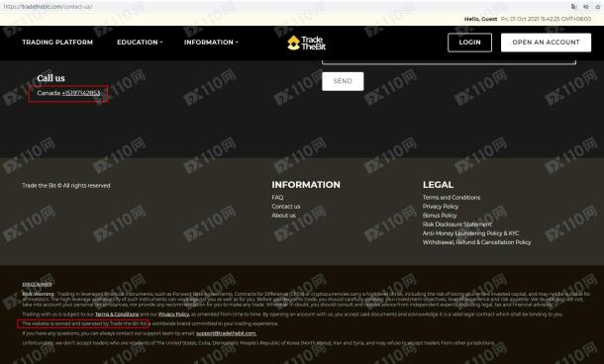Image resolution: width=604 pixels, height=364 pixels.
Task: Open the FAQ footer link
Action: [277, 198]
